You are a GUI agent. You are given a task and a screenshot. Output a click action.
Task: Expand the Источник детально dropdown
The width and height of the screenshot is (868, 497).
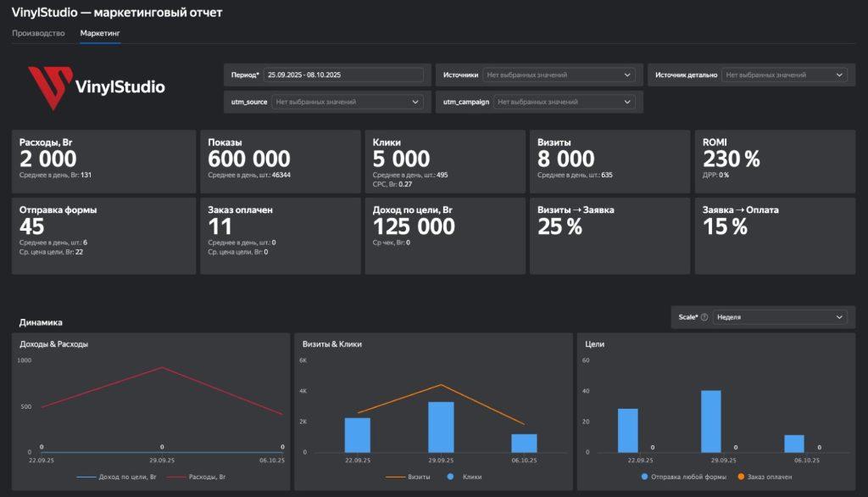tap(785, 75)
